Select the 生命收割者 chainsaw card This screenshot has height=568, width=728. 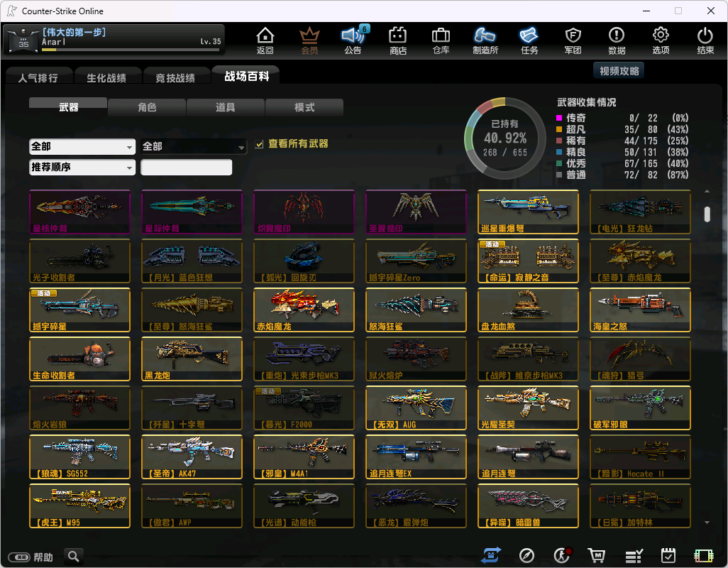[80, 359]
